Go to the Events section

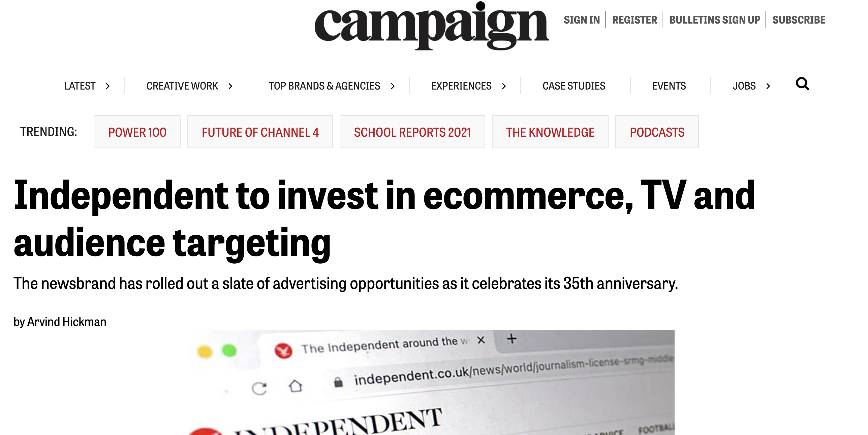click(x=669, y=86)
